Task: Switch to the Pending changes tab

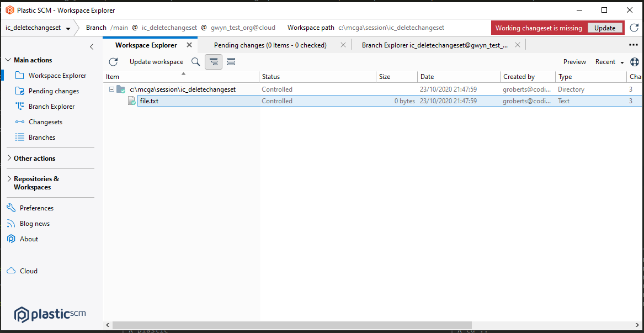Action: pyautogui.click(x=270, y=45)
